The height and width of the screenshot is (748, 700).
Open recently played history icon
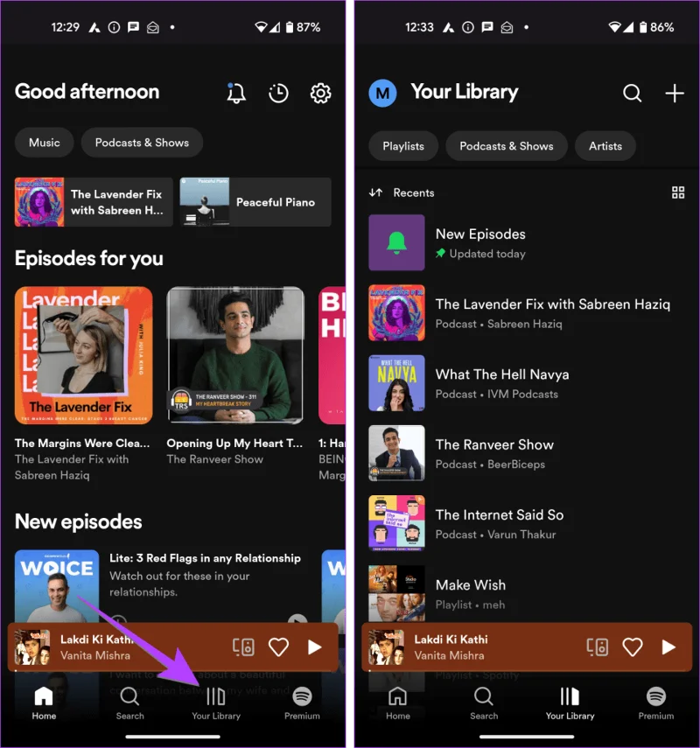click(278, 93)
